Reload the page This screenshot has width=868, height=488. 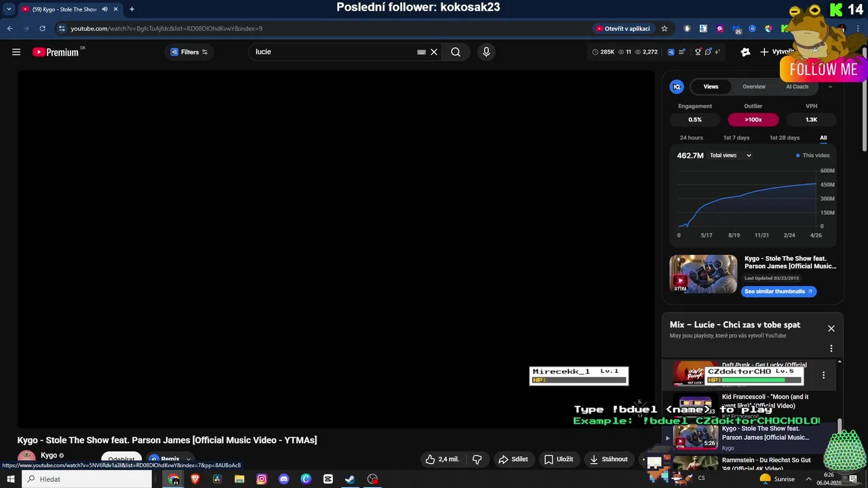point(42,28)
